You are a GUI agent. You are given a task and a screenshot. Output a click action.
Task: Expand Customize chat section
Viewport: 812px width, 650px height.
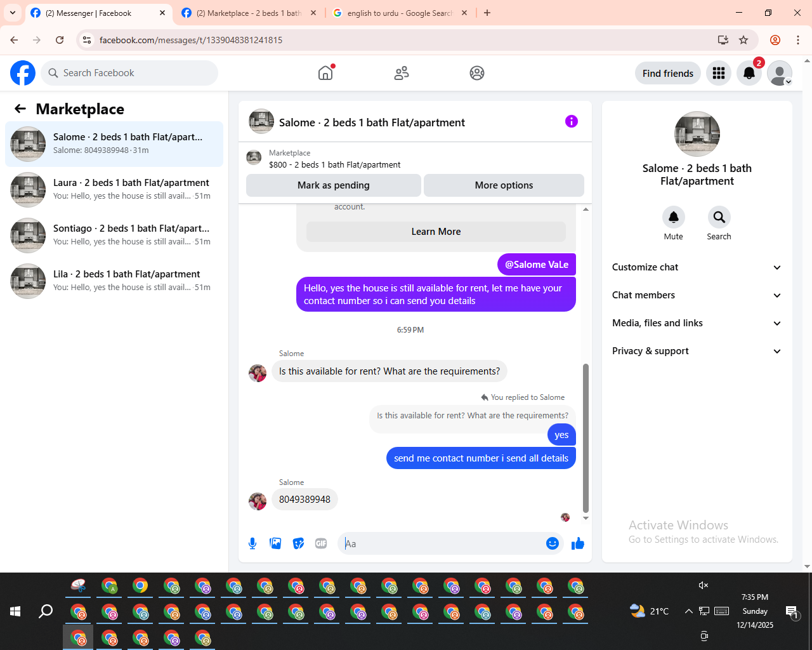697,267
